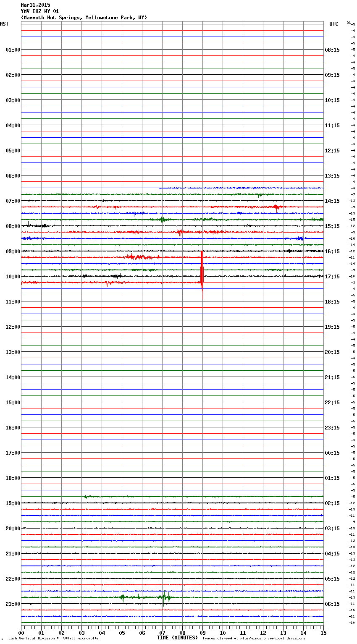The image size is (357, 644).
Task: Select the station code YMV EHZ WY 01
Action: pos(40,11)
